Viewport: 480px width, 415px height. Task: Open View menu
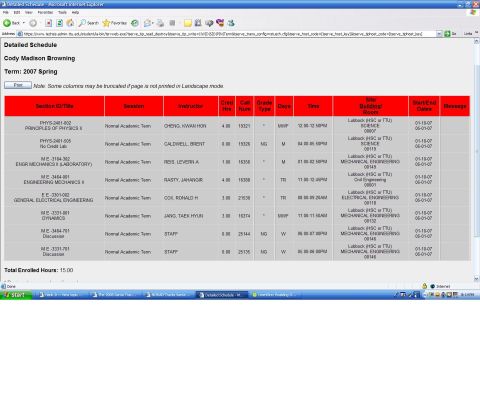coord(29,12)
